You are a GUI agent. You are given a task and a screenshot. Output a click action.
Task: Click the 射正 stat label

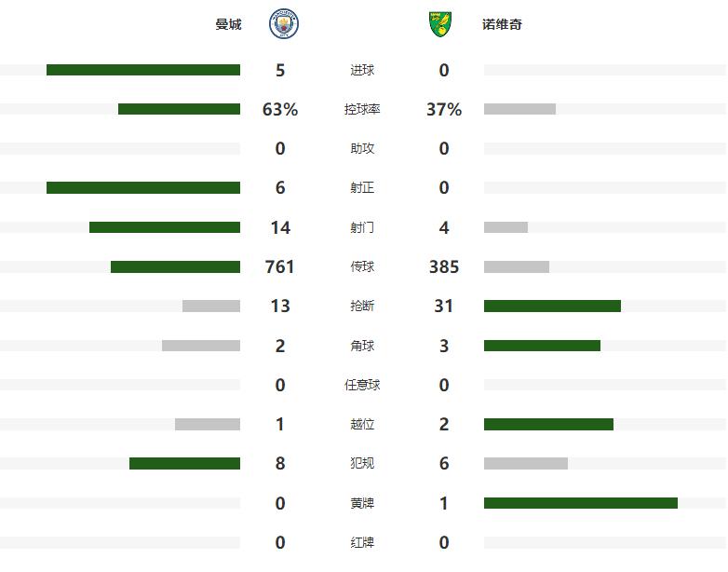click(x=362, y=188)
